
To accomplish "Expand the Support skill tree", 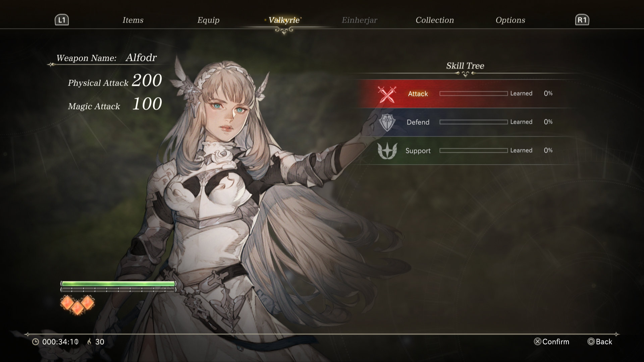I will coord(465,150).
